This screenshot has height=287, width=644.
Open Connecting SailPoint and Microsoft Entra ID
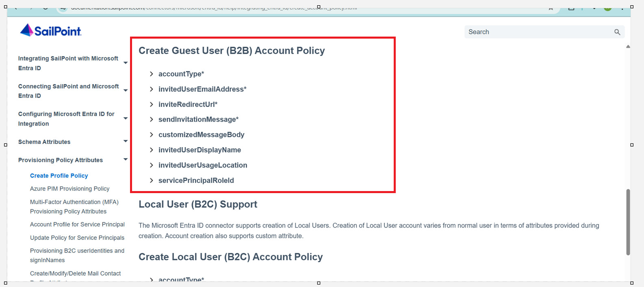69,91
